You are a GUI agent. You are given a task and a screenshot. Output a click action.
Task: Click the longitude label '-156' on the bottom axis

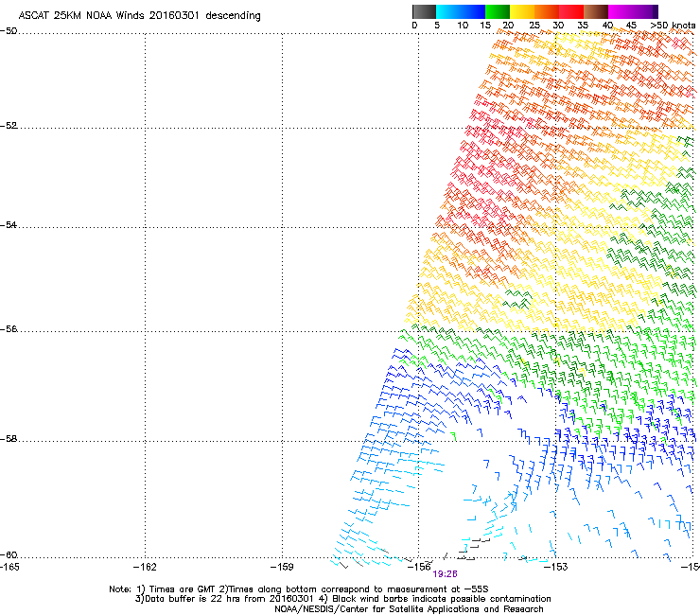pos(419,567)
